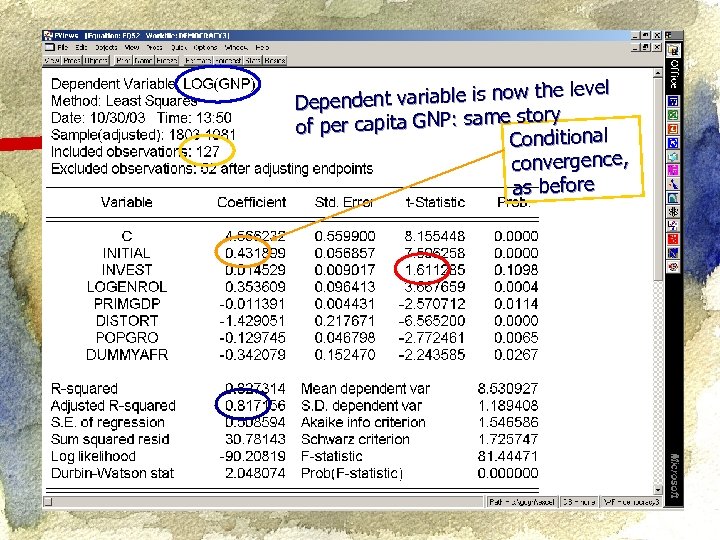Click Akaike info criterion value 1.546586
Screen dimensions: 720x540
[508, 422]
